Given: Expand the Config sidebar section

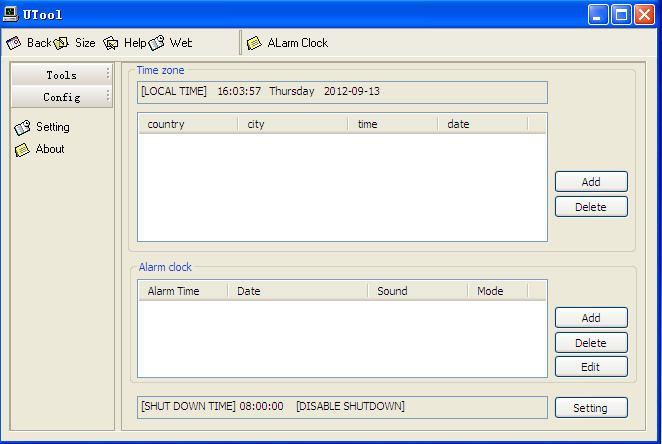Looking at the screenshot, I should [x=62, y=97].
